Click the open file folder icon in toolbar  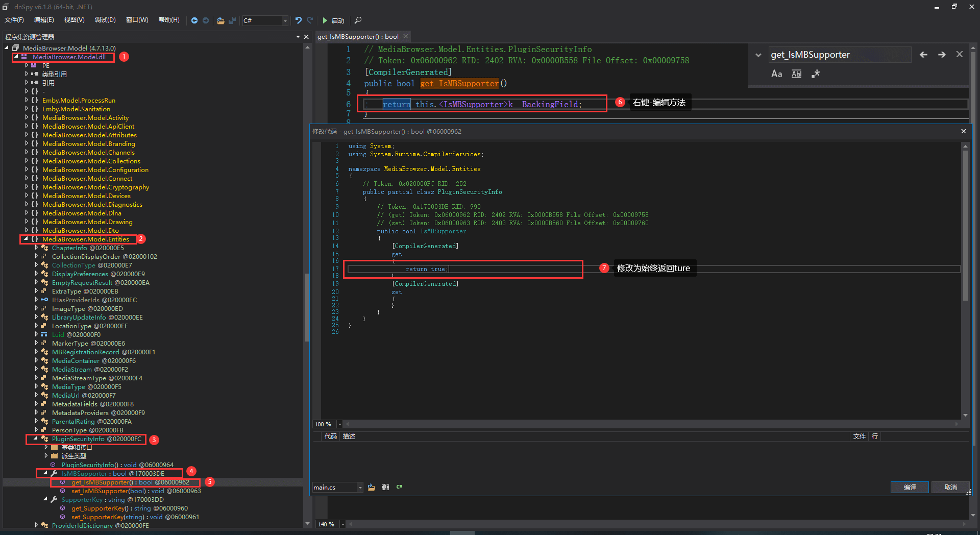click(x=220, y=20)
